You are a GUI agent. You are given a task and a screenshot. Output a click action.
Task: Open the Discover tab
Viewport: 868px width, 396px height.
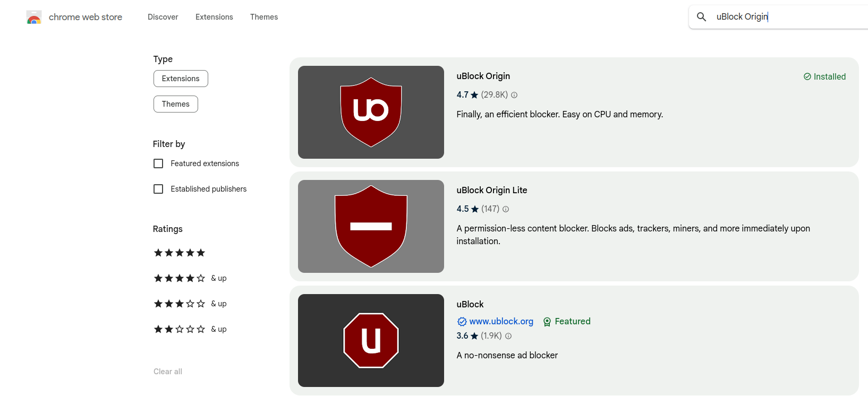tap(163, 17)
